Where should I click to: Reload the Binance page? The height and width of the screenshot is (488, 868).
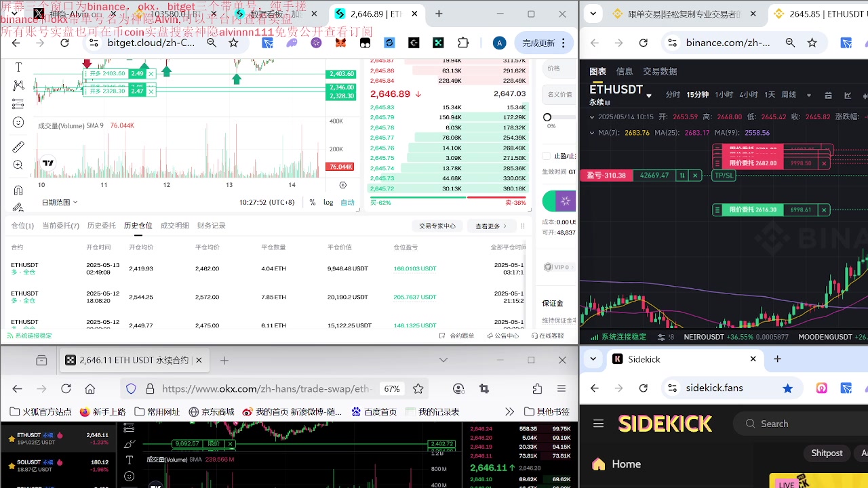click(x=644, y=43)
